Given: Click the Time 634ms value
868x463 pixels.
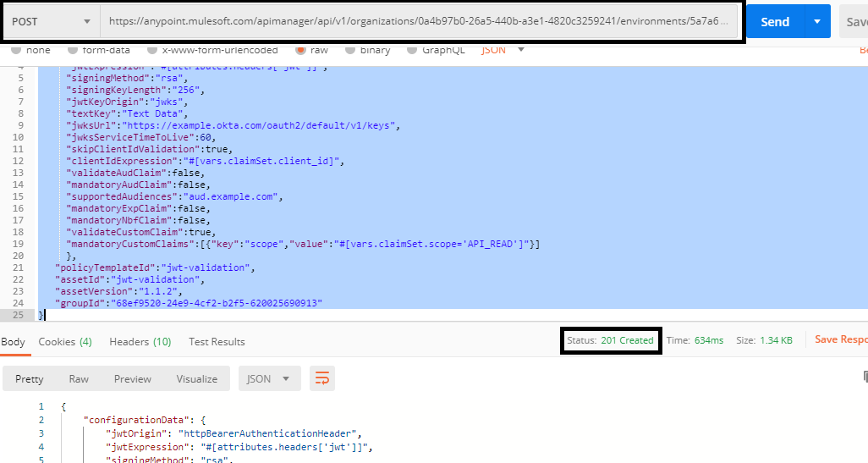Looking at the screenshot, I should [709, 340].
